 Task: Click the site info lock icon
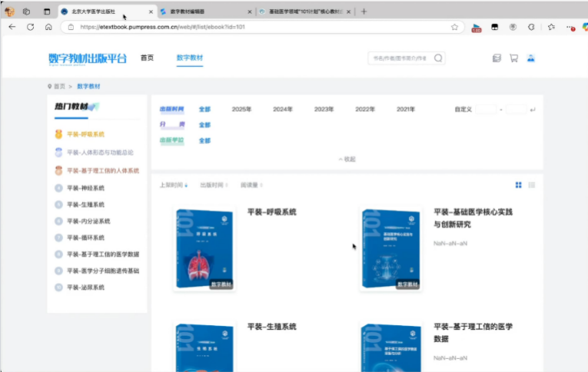click(71, 27)
